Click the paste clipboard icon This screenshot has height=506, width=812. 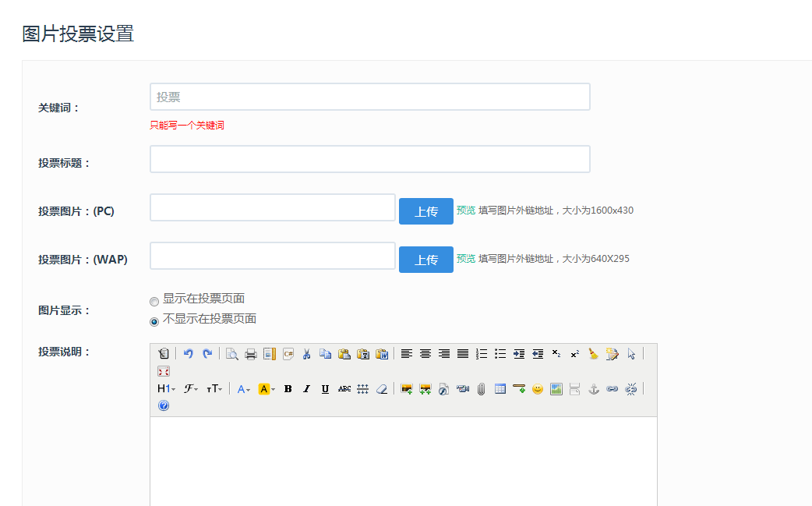344,354
